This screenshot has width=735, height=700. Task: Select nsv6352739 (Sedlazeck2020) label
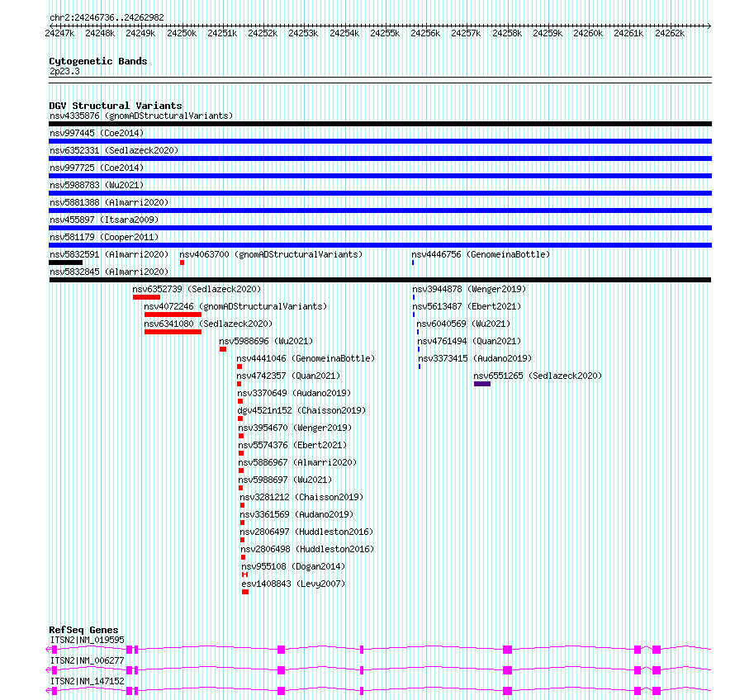(x=197, y=289)
